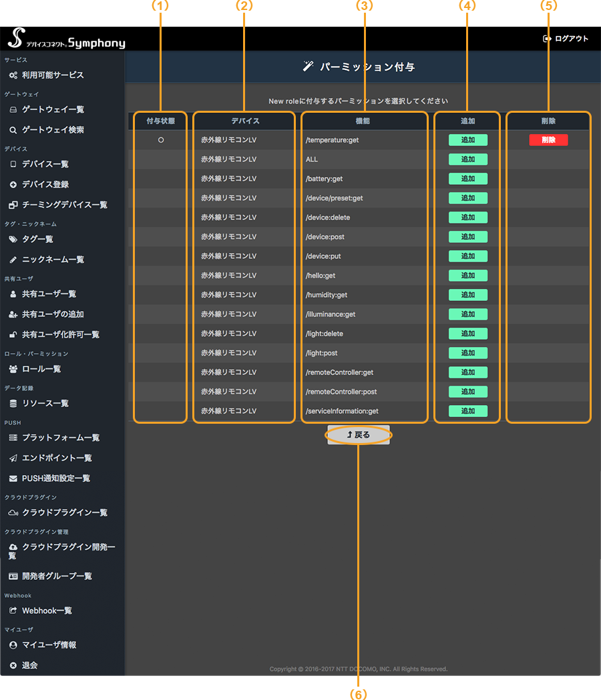Add the /illuminance:get permission
The height and width of the screenshot is (700, 601).
(468, 314)
